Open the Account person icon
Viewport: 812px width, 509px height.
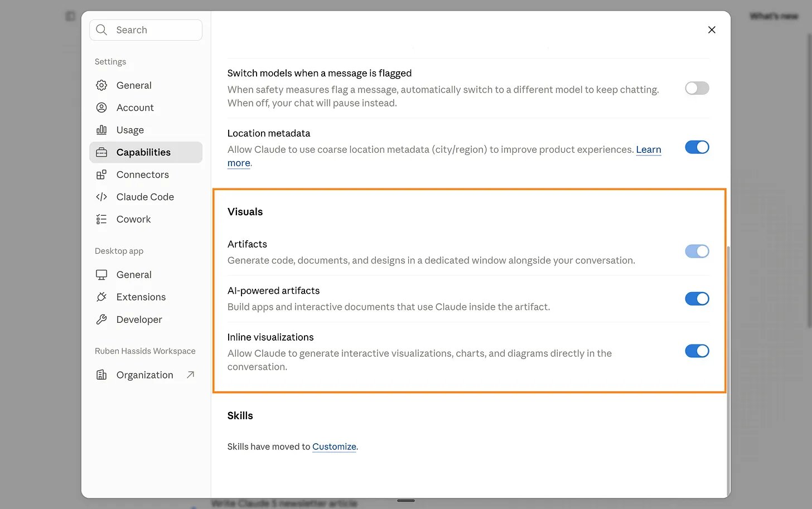[101, 108]
